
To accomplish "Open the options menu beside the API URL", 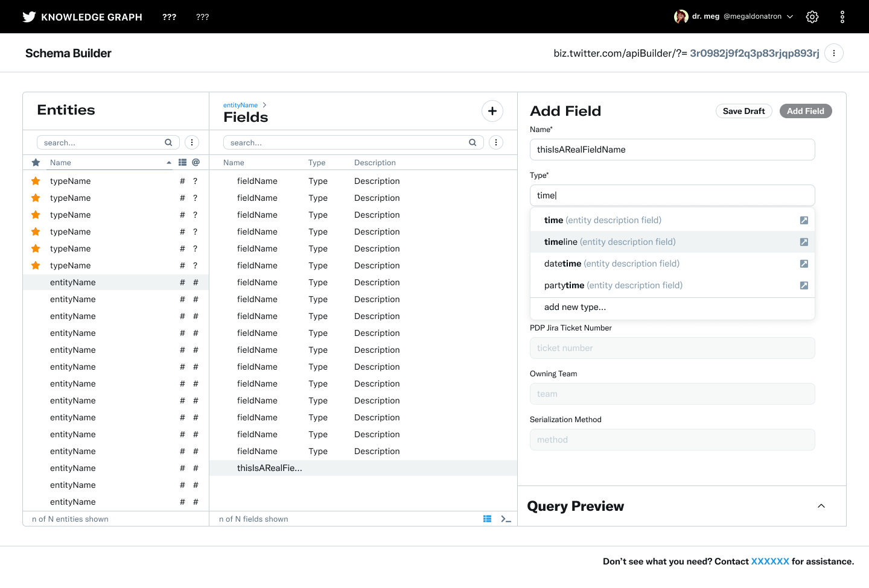I will pyautogui.click(x=834, y=53).
